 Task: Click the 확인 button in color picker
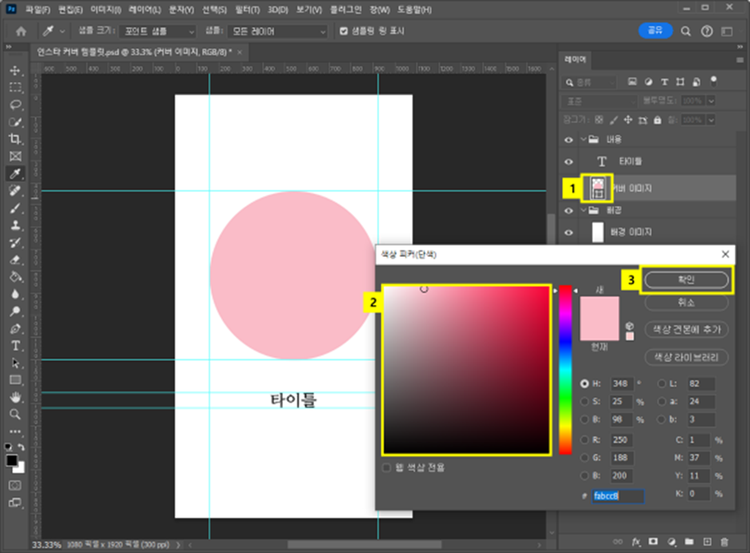[685, 279]
